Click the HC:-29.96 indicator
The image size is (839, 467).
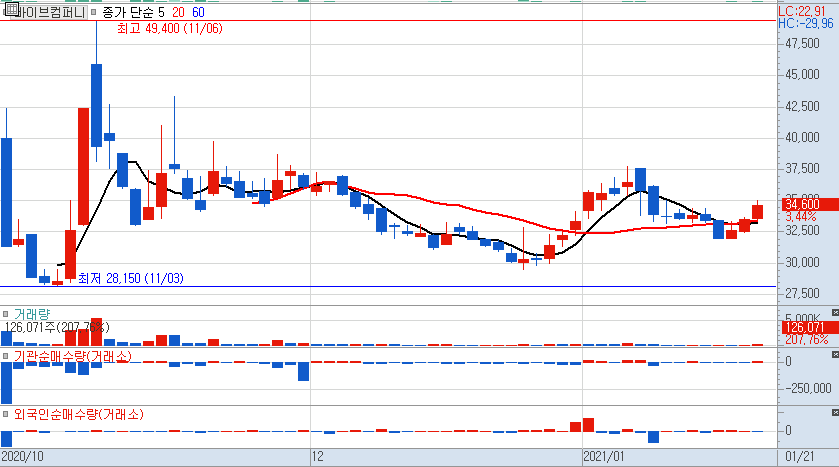click(x=805, y=23)
